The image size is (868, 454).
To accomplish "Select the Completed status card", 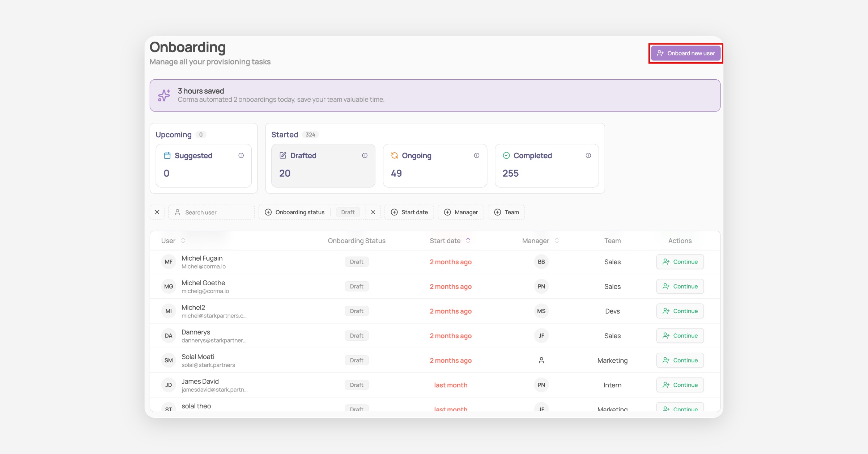I will pyautogui.click(x=546, y=165).
